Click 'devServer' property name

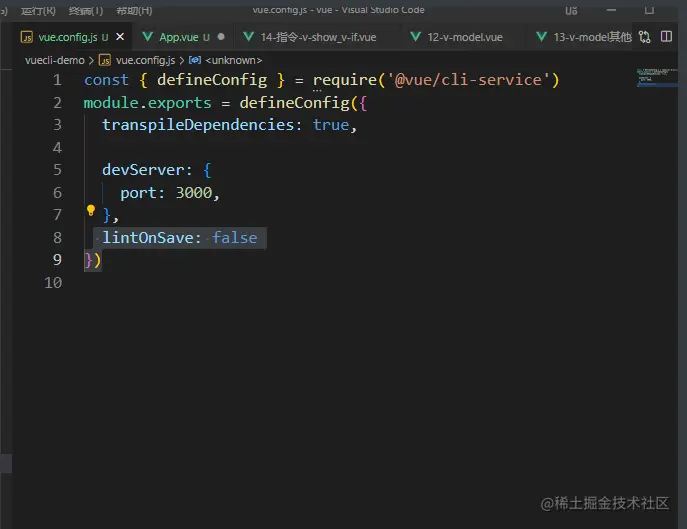[x=143, y=170]
